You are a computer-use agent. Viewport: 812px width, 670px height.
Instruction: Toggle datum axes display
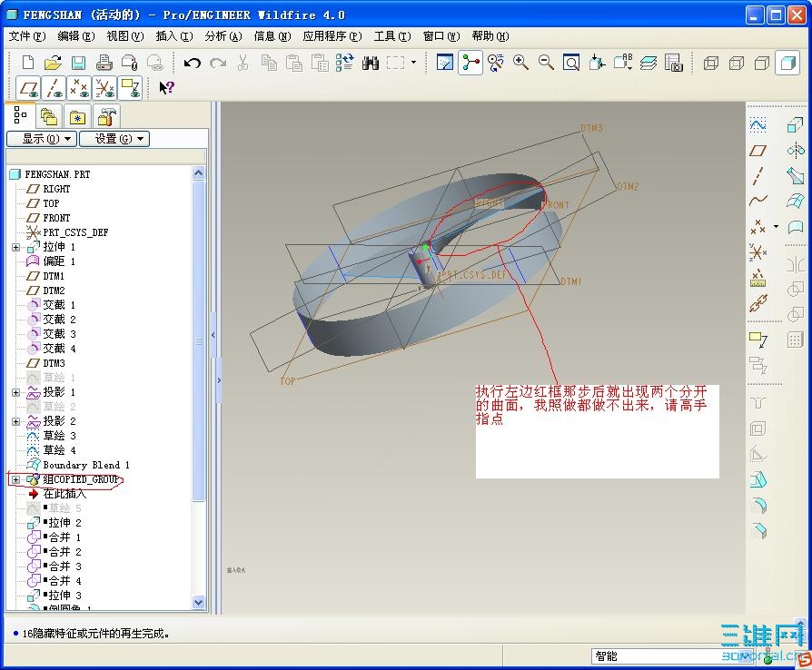click(x=54, y=88)
